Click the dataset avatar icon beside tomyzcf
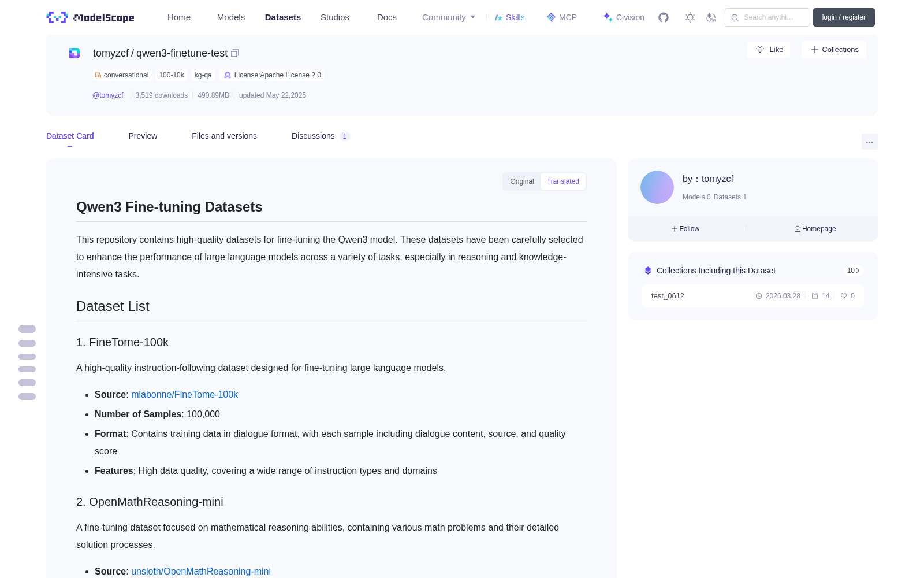 click(74, 53)
